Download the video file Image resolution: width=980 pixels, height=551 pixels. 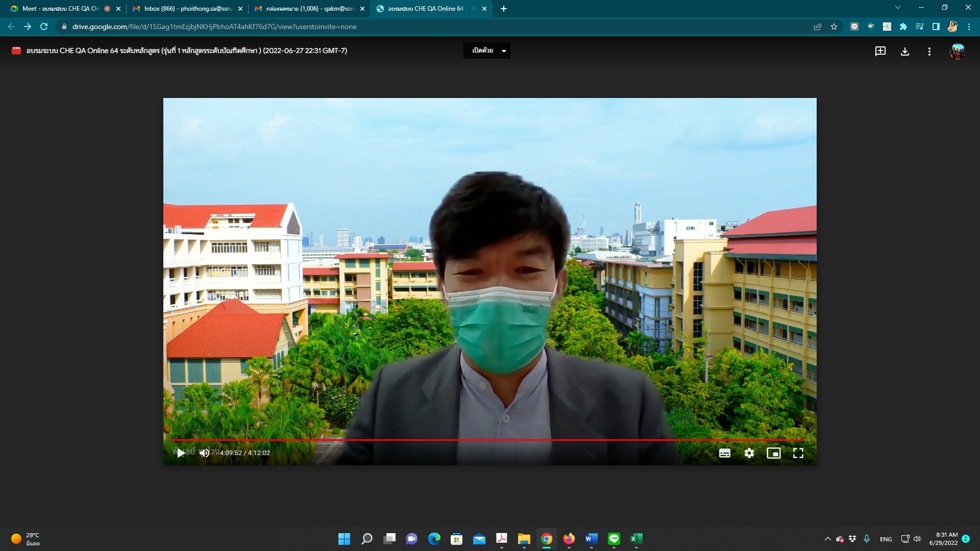(904, 51)
